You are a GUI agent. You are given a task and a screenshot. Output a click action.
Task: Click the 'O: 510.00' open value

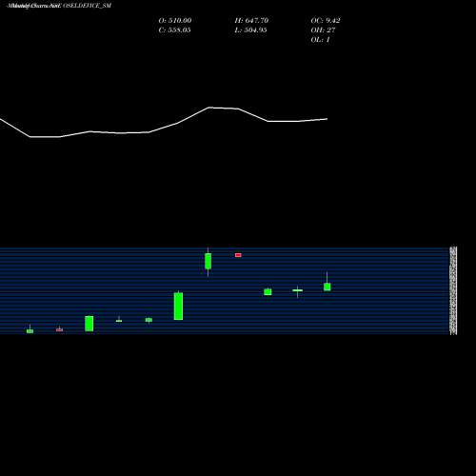coord(175,21)
